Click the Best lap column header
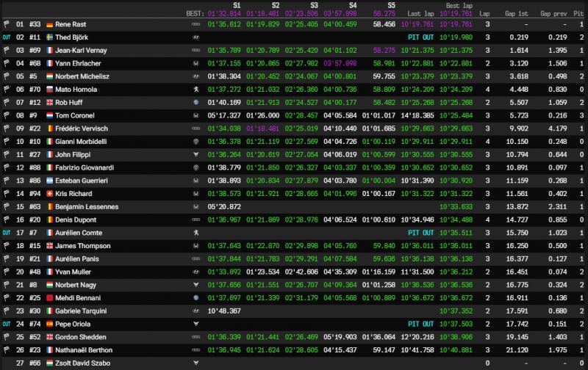Image resolution: width=588 pixels, height=370 pixels. point(459,6)
